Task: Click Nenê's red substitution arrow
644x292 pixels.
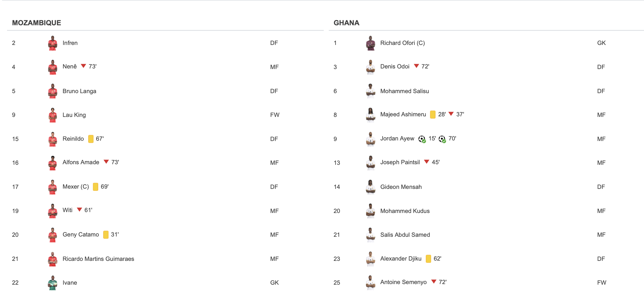Action: coord(84,66)
